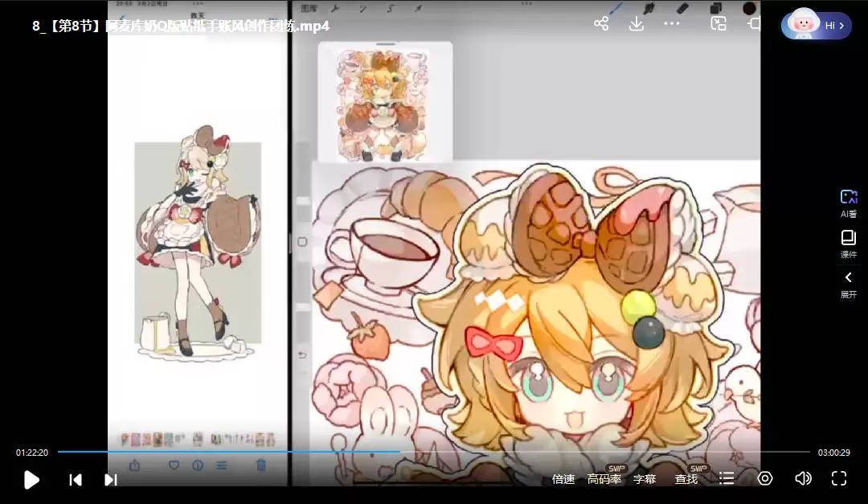Expand the sidebar with 展开 arrow
868x504 pixels.
[848, 285]
